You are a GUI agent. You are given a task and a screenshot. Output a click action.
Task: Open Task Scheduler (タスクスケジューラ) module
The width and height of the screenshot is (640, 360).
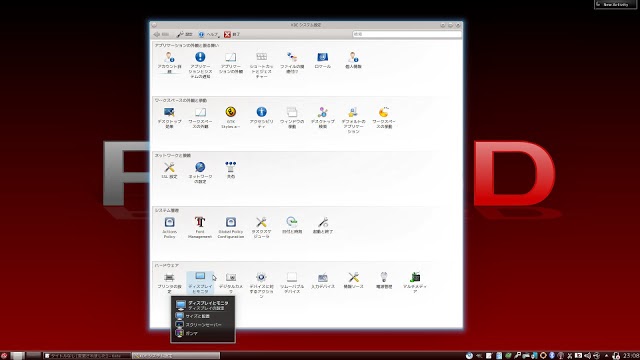[262, 228]
